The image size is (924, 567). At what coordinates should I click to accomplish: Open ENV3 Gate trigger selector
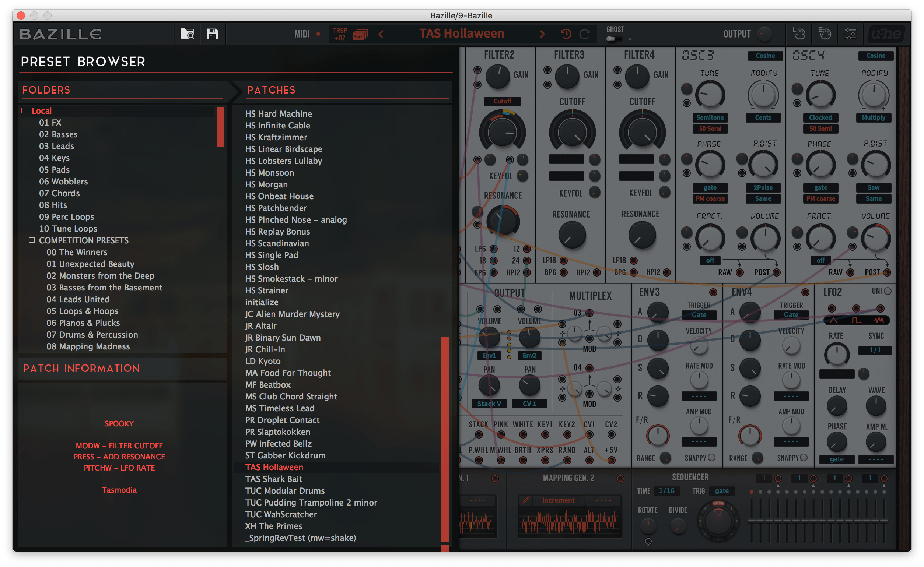(x=699, y=315)
